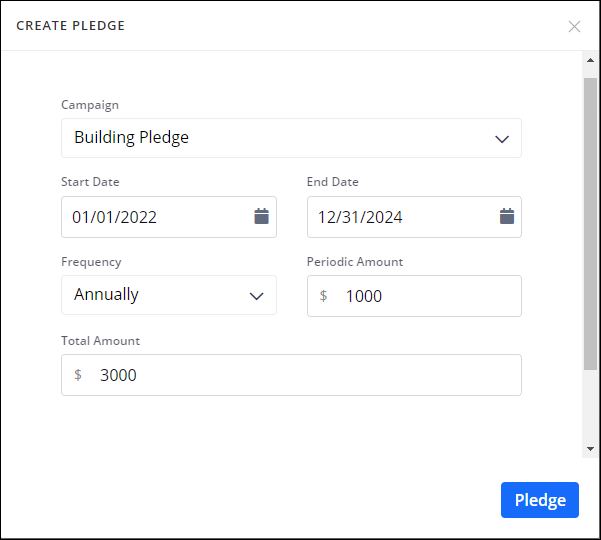This screenshot has width=601, height=540.
Task: Expand the Campaign dropdown showing Building Pledge
Action: [291, 138]
